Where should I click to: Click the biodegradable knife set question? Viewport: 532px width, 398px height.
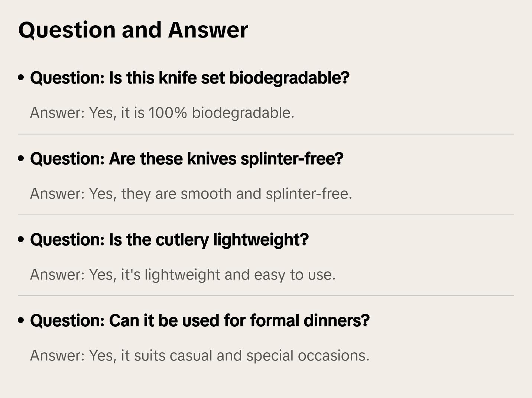[x=189, y=78]
